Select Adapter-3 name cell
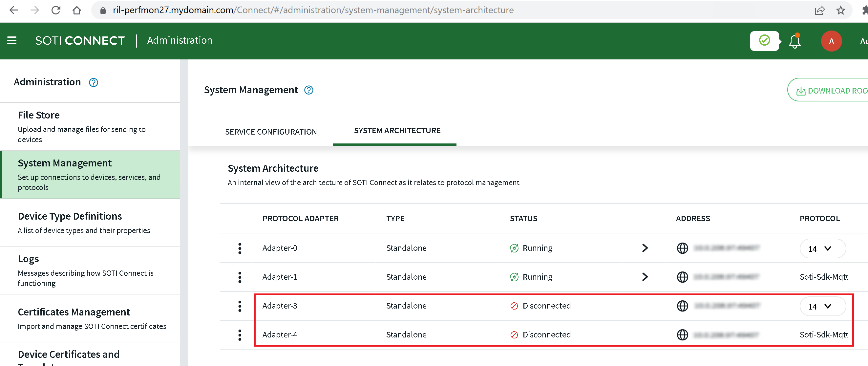The height and width of the screenshot is (366, 868). click(x=280, y=306)
